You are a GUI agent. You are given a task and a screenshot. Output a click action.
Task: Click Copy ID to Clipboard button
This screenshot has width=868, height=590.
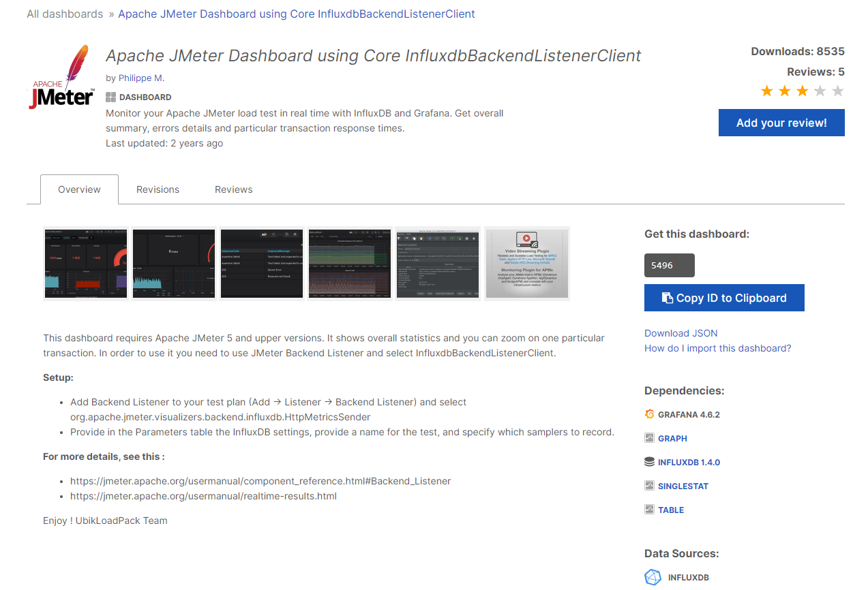[x=724, y=298]
